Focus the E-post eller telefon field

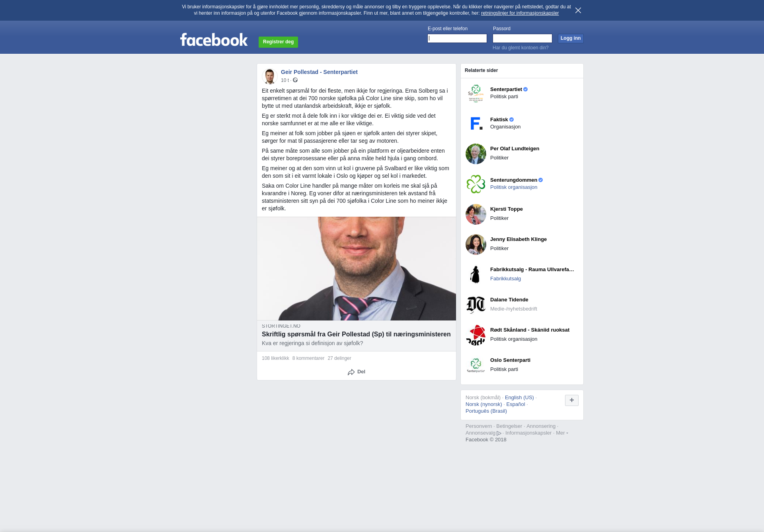[457, 38]
